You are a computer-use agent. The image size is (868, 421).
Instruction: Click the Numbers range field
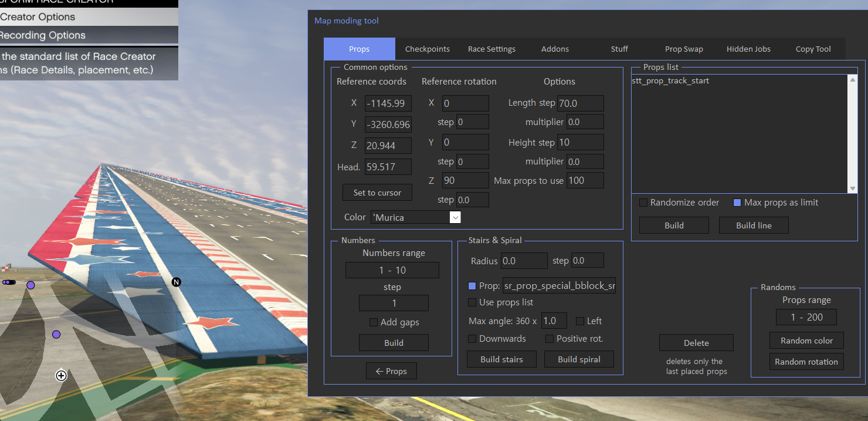pyautogui.click(x=392, y=270)
